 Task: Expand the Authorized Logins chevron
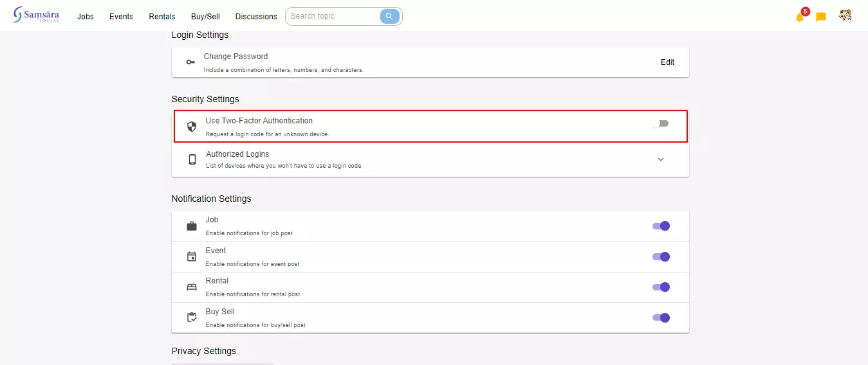coord(661,159)
